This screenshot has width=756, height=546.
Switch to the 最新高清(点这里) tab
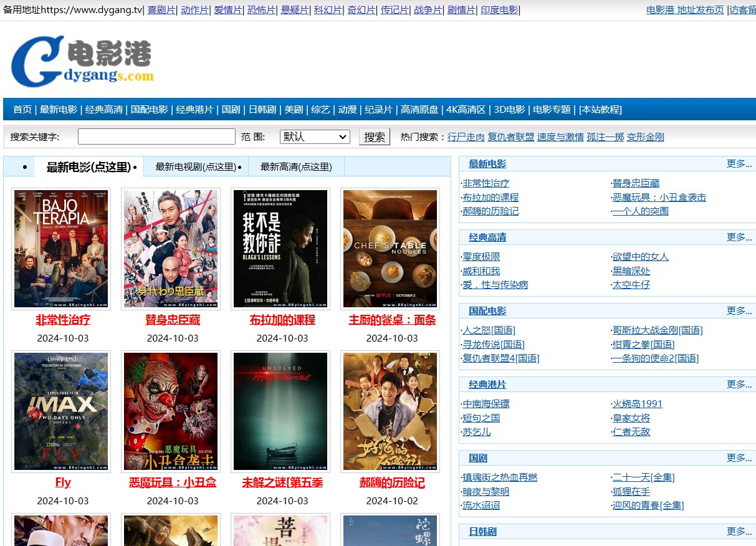pos(296,167)
